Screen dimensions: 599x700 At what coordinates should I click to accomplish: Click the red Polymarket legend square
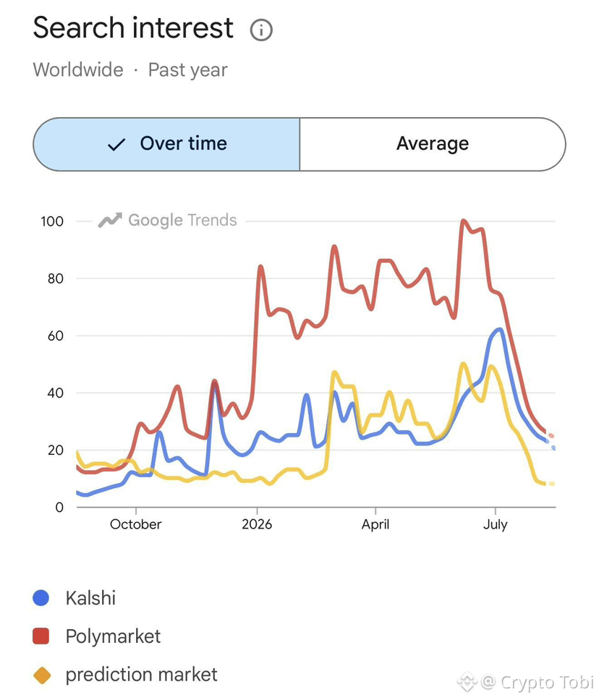point(41,636)
